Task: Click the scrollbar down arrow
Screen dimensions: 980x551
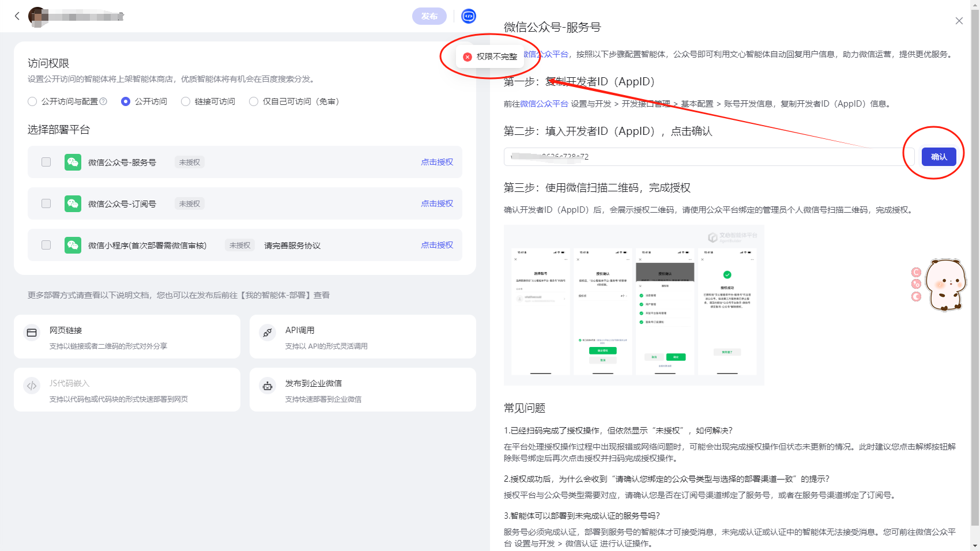Action: pyautogui.click(x=975, y=546)
